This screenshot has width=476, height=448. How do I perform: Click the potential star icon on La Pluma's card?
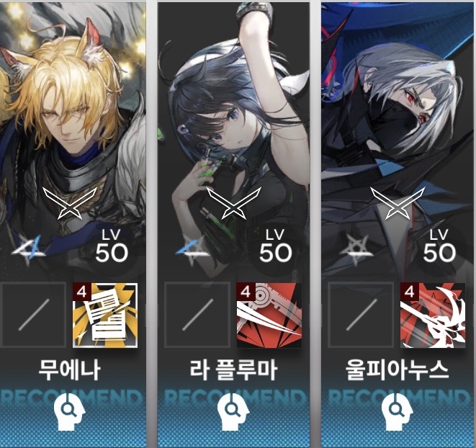click(193, 249)
